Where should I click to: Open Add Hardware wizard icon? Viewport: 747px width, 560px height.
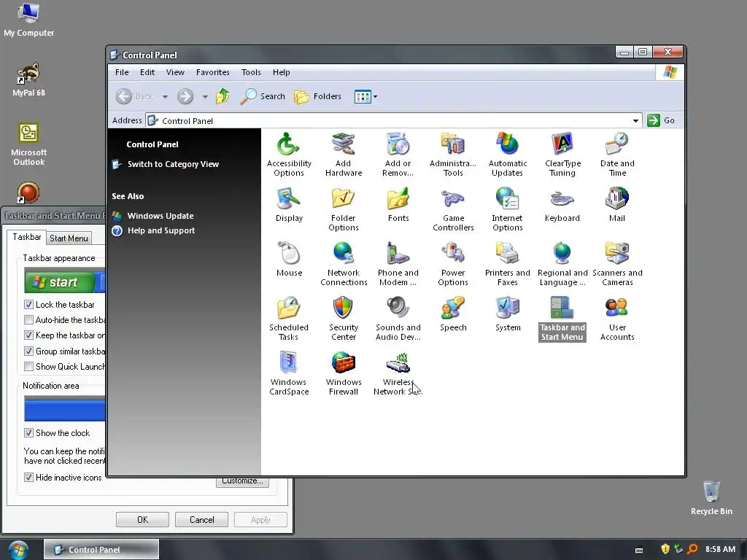click(x=344, y=144)
